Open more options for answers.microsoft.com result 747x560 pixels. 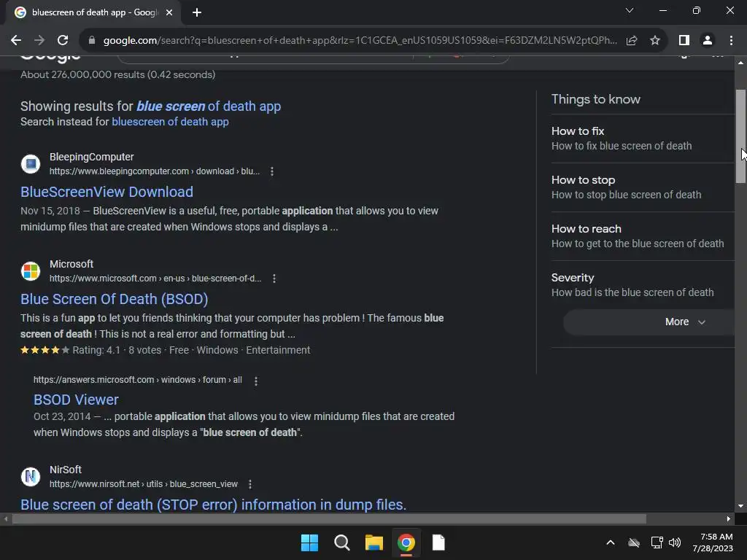coord(256,381)
